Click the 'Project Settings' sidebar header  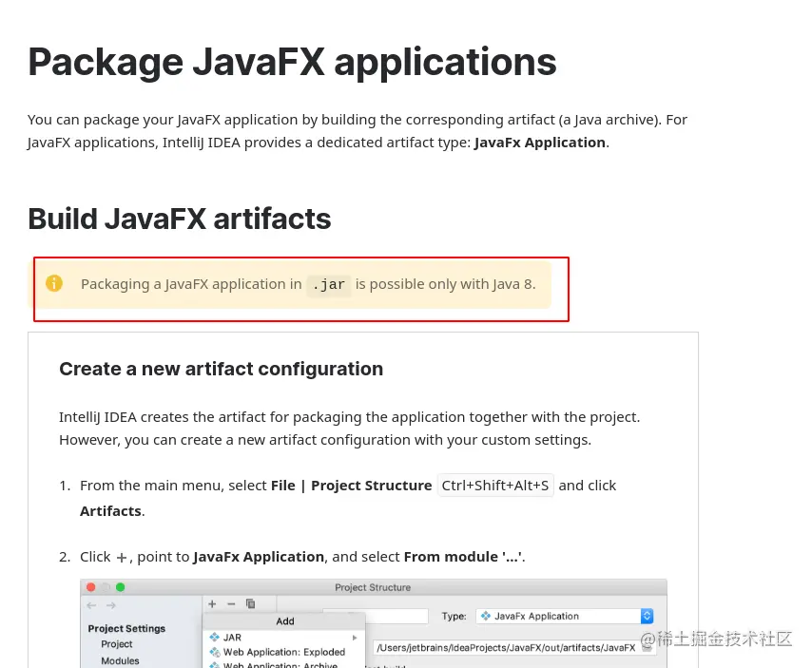[x=126, y=628]
